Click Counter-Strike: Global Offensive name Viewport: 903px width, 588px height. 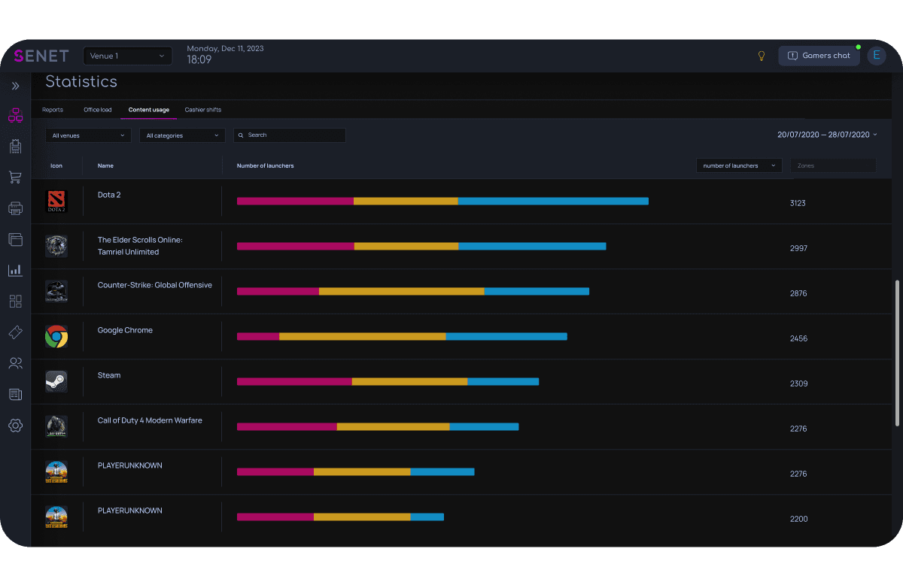(155, 285)
